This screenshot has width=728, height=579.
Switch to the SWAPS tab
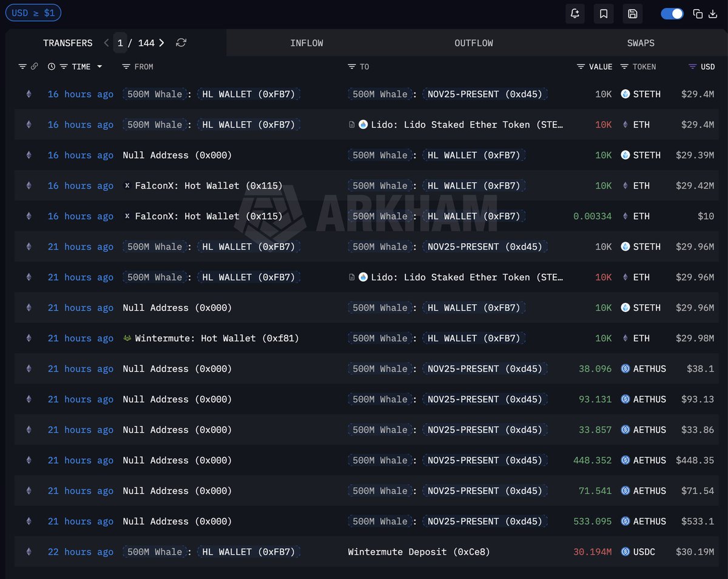tap(641, 43)
